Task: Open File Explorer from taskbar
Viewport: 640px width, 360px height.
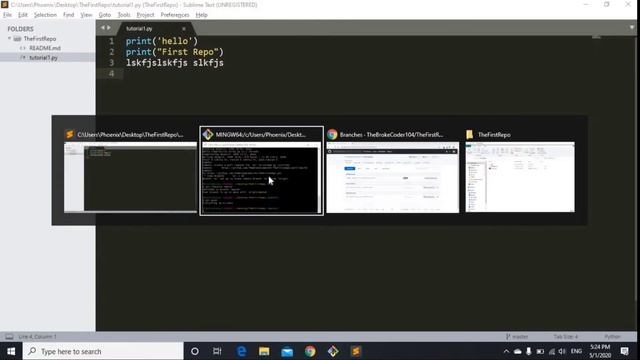Action: tap(264, 351)
